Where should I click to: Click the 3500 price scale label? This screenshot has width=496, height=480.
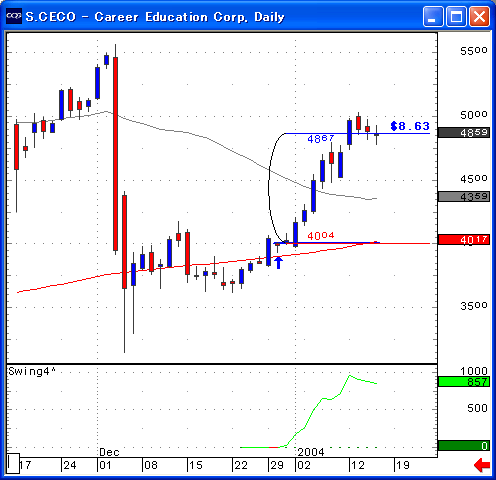point(474,306)
